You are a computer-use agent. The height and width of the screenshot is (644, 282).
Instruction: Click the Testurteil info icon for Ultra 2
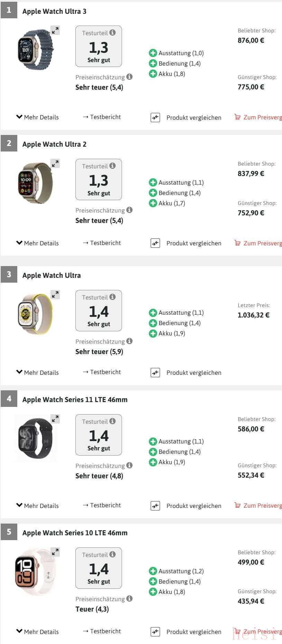coord(113,166)
